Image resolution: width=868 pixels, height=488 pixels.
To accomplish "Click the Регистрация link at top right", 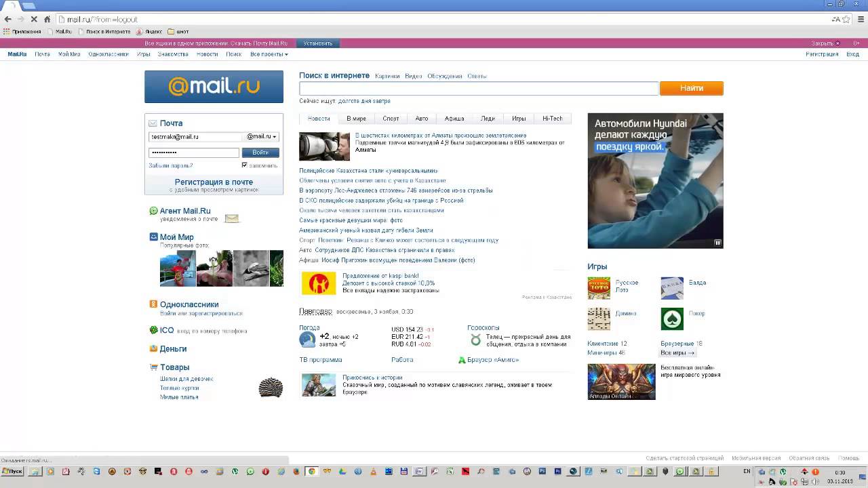I will point(822,54).
